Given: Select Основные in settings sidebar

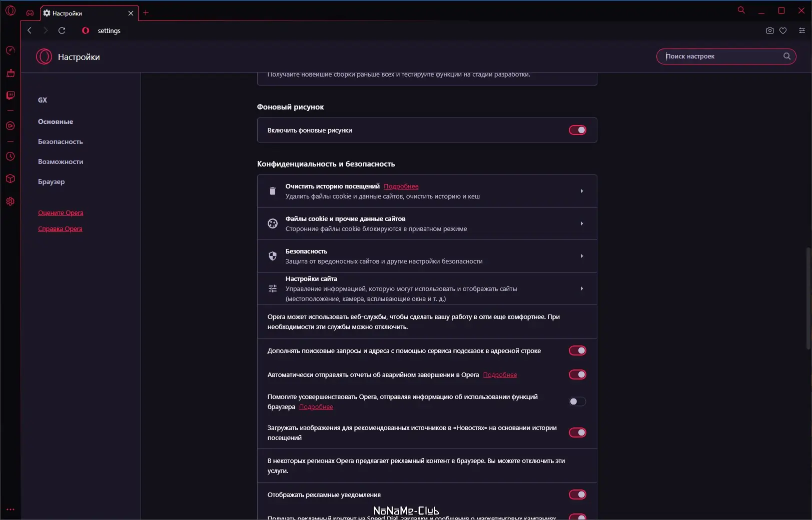Looking at the screenshot, I should tap(56, 121).
